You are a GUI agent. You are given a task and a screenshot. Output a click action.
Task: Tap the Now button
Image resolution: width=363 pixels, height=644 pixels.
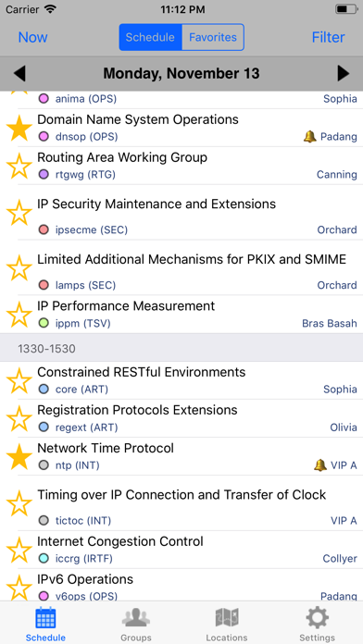33,37
